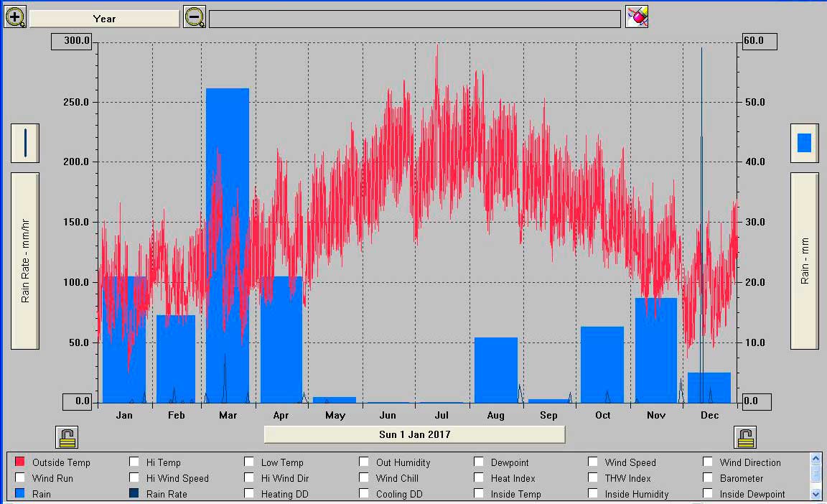This screenshot has width=827, height=504.
Task: Click the red Outside Temp color swatch
Action: [x=20, y=462]
